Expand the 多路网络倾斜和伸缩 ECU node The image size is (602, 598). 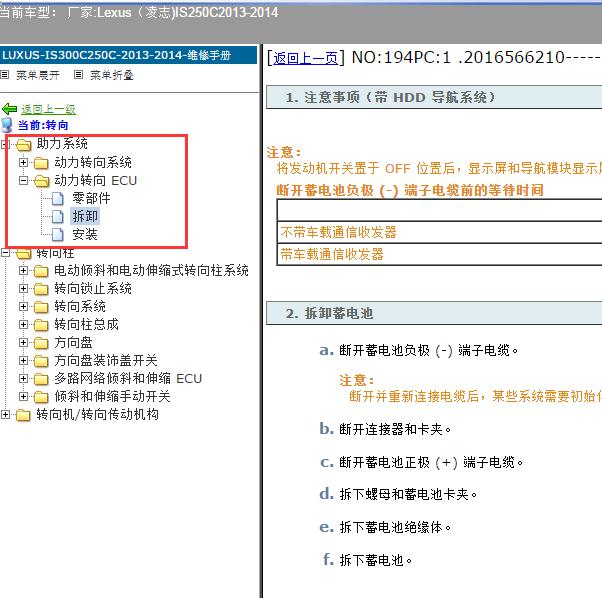click(23, 378)
